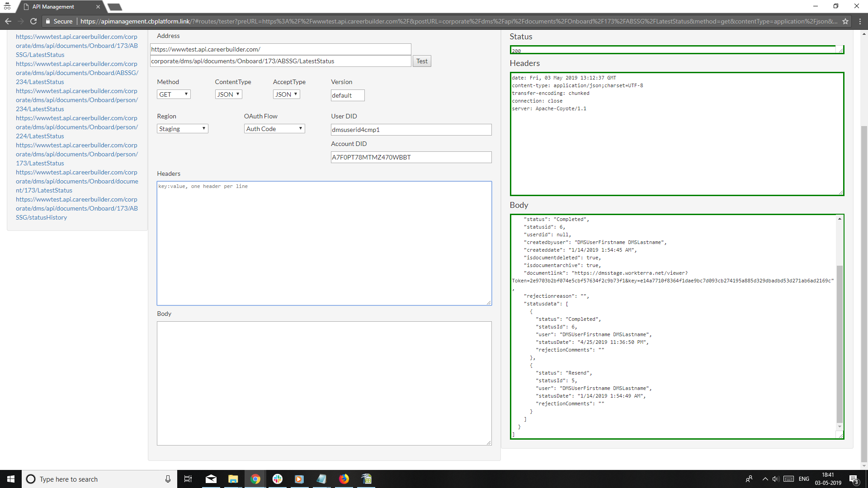Close the API Management tab
The image size is (868, 488).
coord(98,7)
